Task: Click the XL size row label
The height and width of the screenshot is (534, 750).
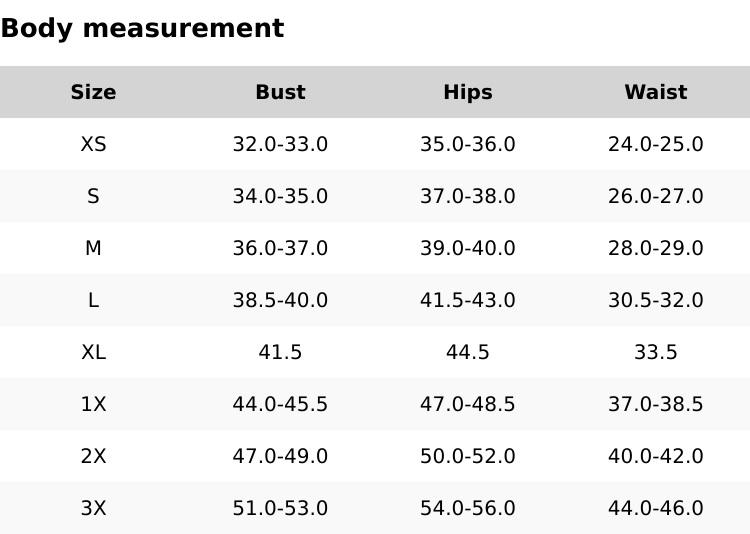Action: point(93,353)
